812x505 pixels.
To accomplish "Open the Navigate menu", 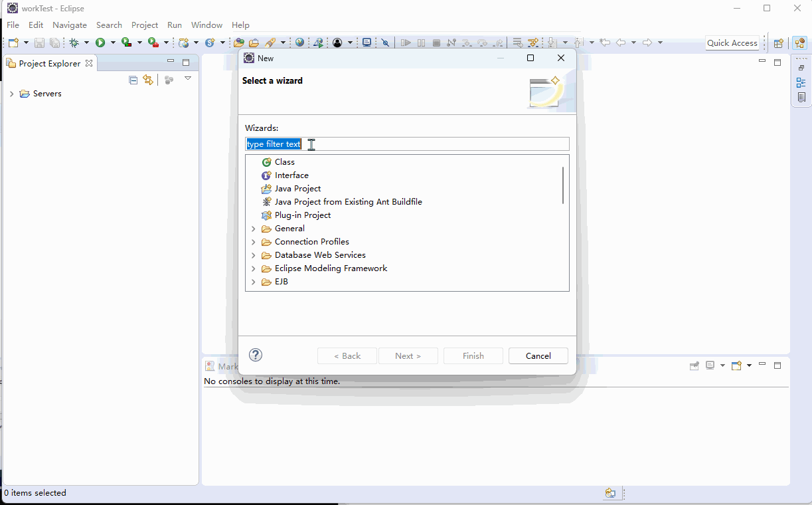I will click(x=70, y=25).
